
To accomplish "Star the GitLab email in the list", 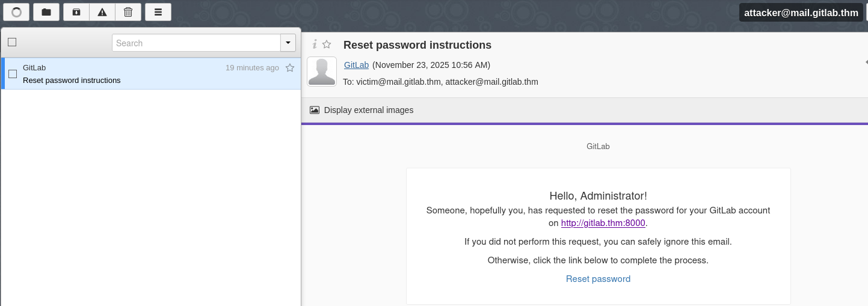I will tap(290, 68).
